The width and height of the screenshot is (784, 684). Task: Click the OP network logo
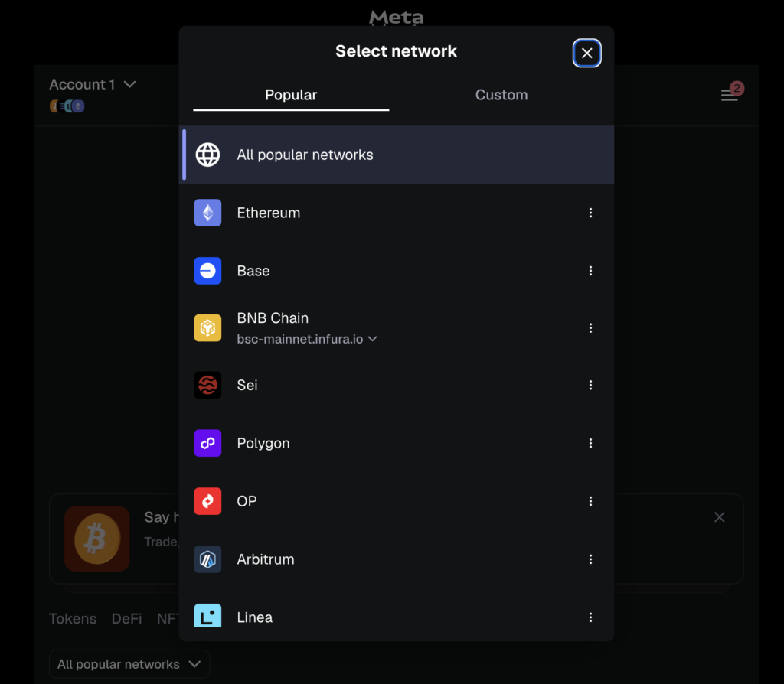click(207, 501)
